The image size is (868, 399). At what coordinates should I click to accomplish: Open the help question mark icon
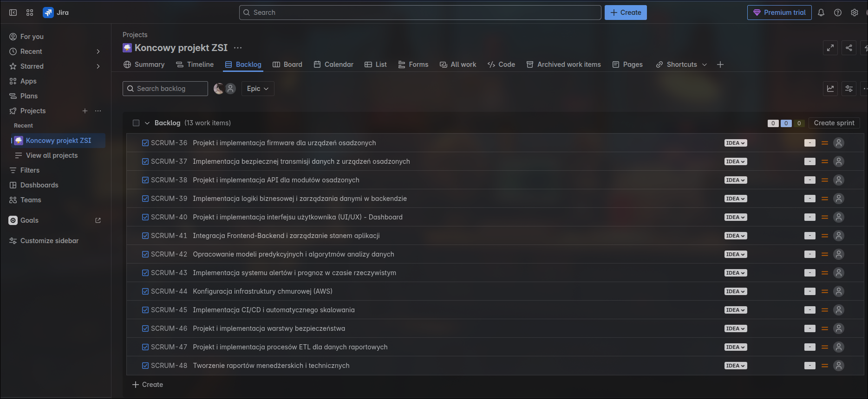pyautogui.click(x=838, y=13)
